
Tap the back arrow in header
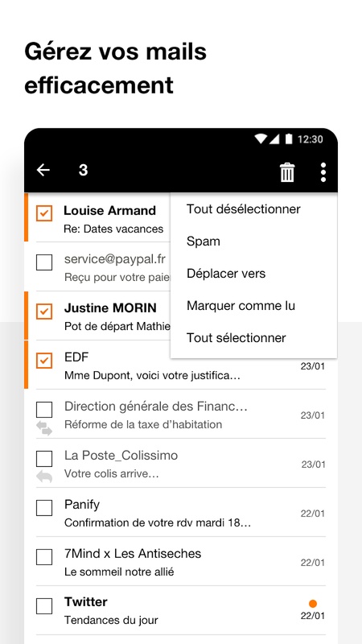(43, 170)
